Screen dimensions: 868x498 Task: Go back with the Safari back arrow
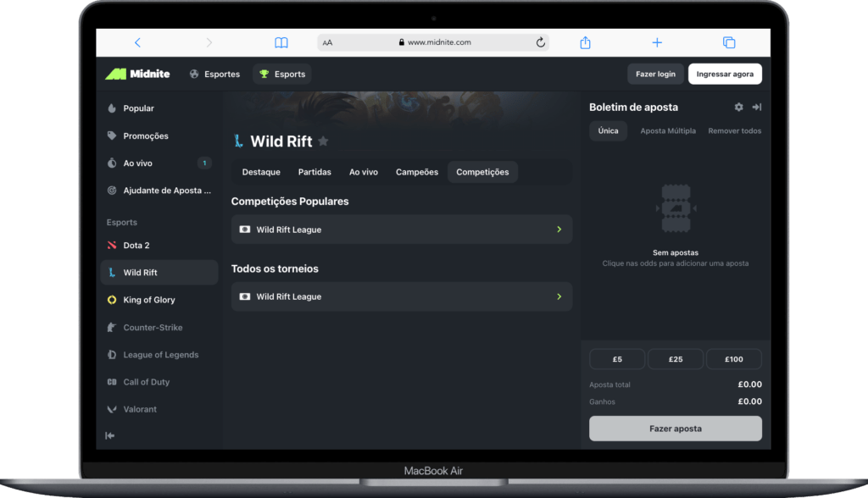coord(138,42)
